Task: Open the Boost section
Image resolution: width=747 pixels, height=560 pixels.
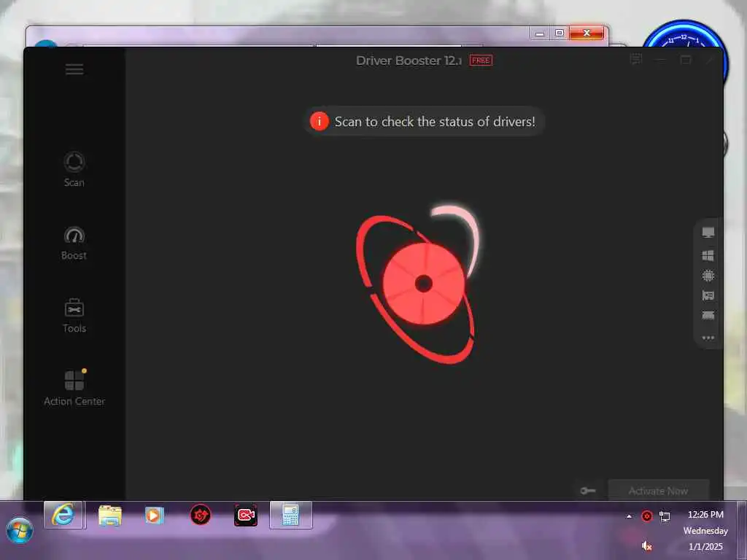Action: [x=74, y=243]
